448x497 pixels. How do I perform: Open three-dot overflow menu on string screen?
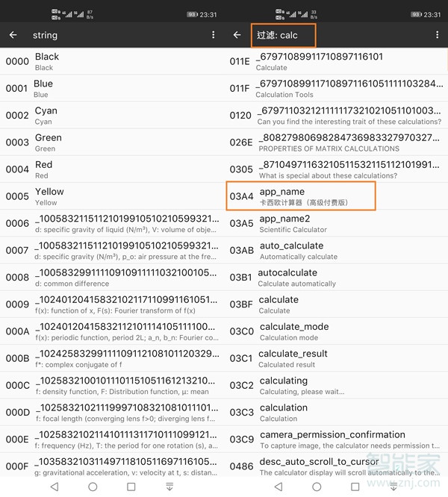click(213, 35)
